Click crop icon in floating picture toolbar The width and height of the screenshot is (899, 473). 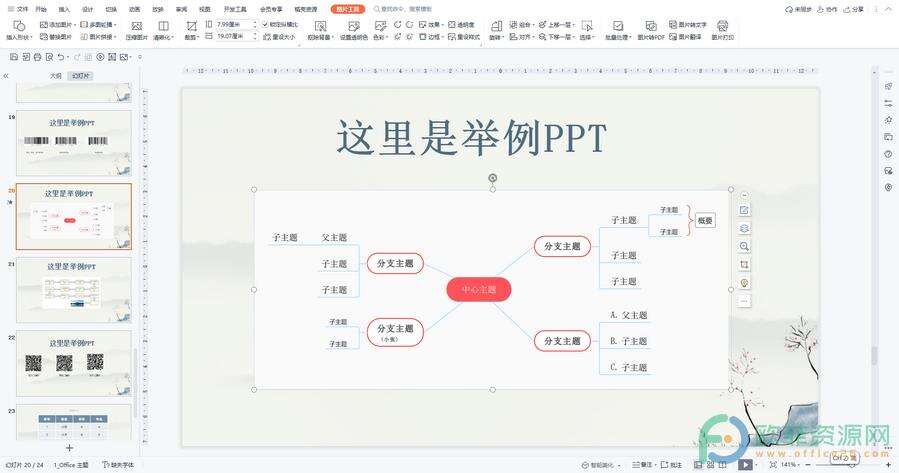tap(744, 265)
